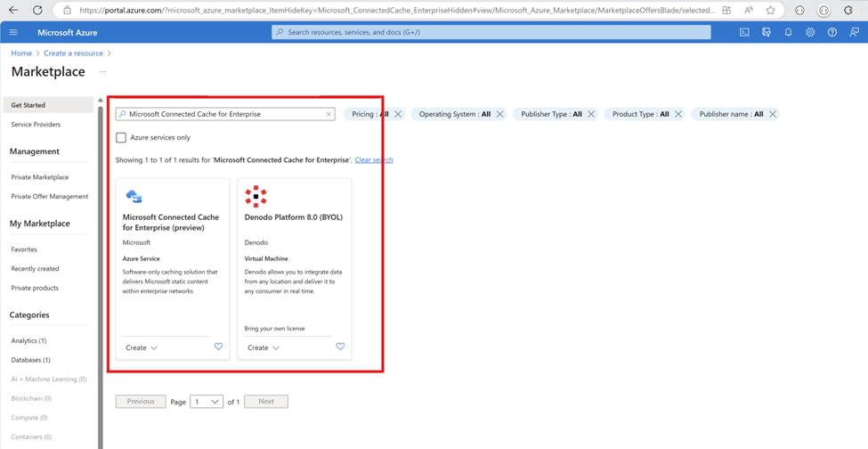
Task: Open Recently created in My Marketplace
Action: pyautogui.click(x=35, y=268)
